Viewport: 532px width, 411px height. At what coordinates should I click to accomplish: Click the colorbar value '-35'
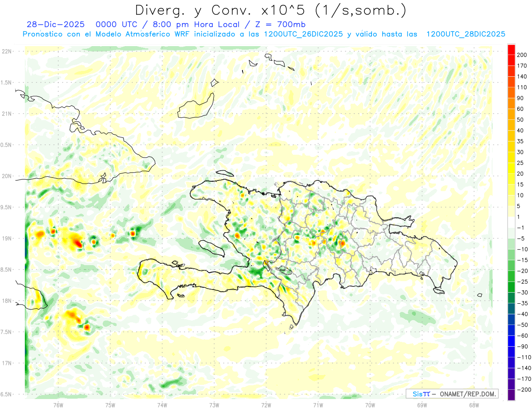522,303
